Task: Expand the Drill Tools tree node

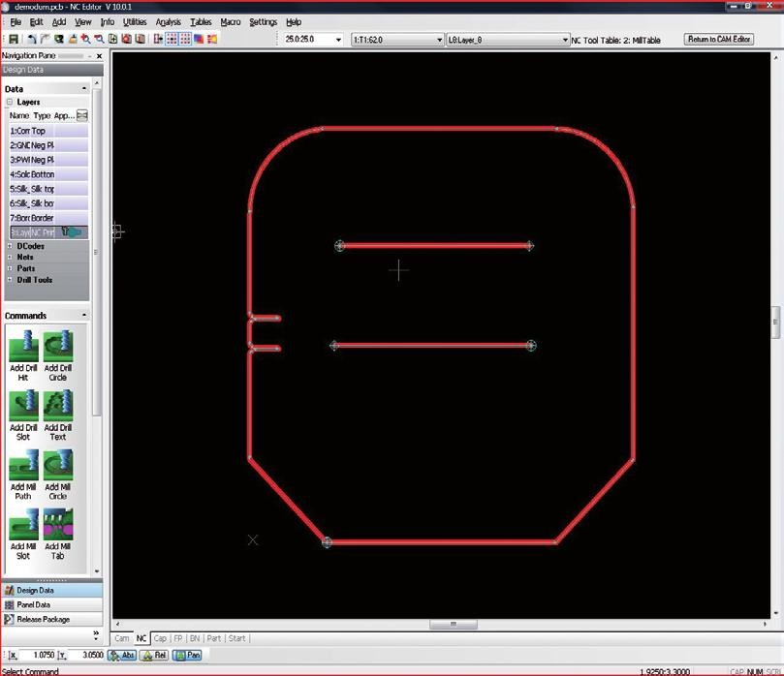Action: (10, 280)
